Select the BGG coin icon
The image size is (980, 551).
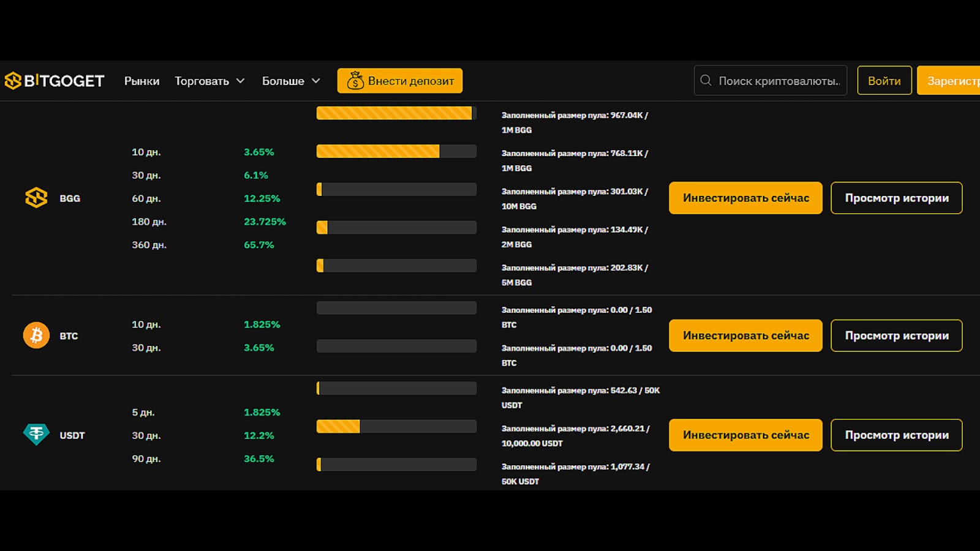point(36,198)
